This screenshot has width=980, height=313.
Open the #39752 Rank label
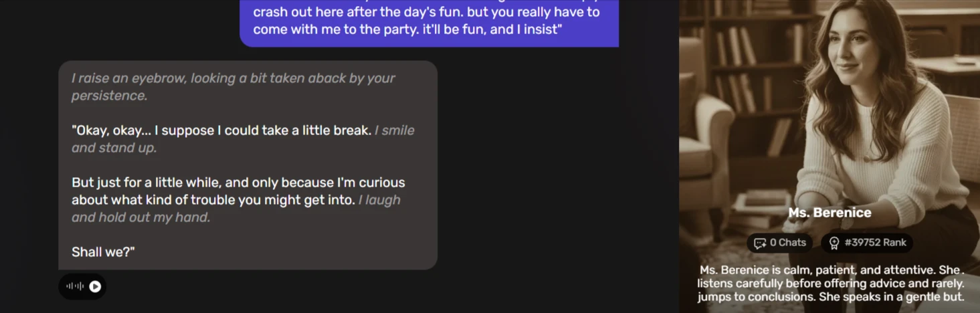[x=875, y=243]
